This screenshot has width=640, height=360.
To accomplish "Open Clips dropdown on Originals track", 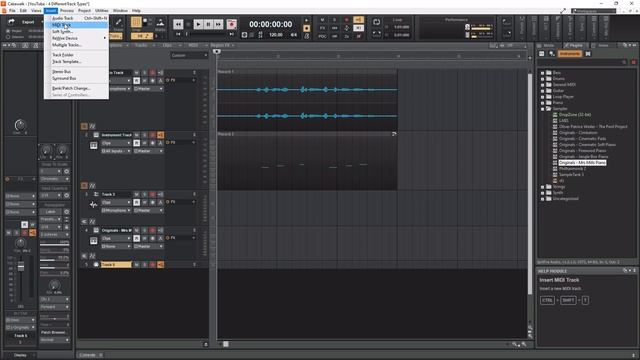I will click(x=116, y=238).
